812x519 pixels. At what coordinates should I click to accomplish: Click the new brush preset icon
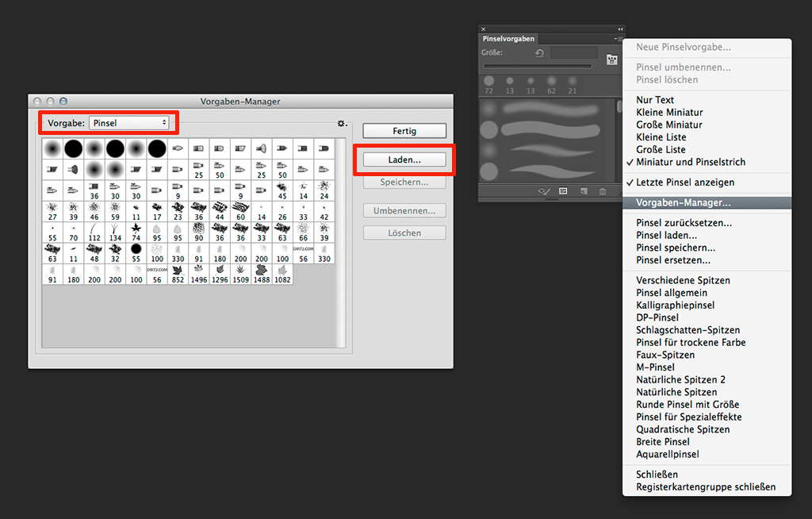(583, 191)
